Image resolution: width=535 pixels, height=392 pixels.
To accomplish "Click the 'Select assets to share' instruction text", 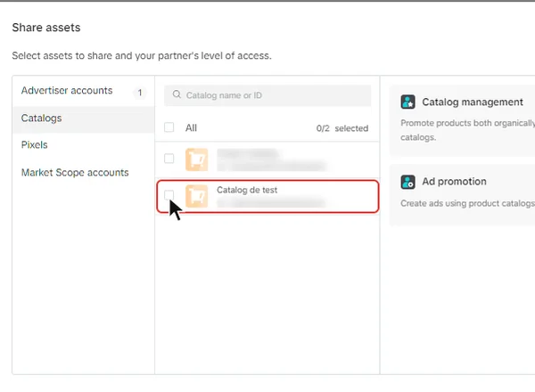I will (142, 55).
